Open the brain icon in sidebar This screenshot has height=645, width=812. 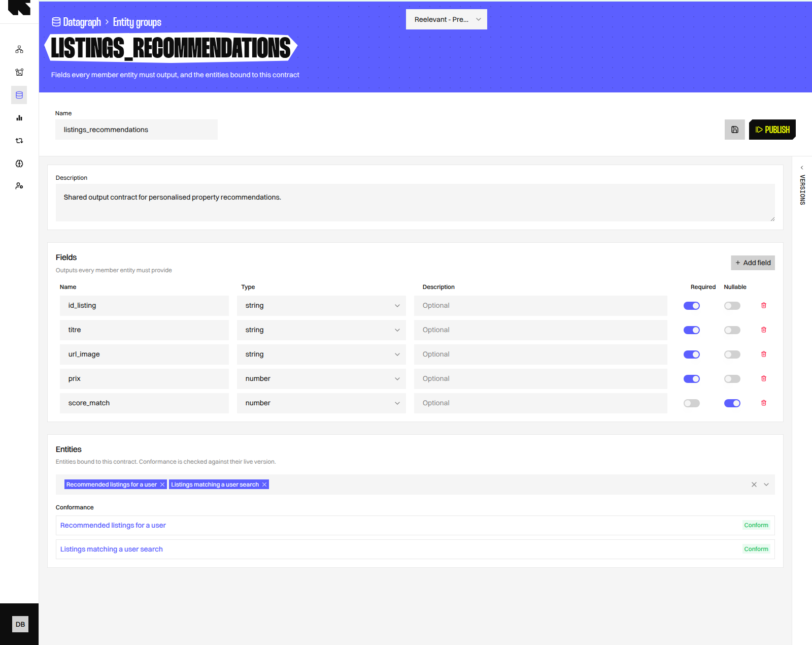pos(19,164)
